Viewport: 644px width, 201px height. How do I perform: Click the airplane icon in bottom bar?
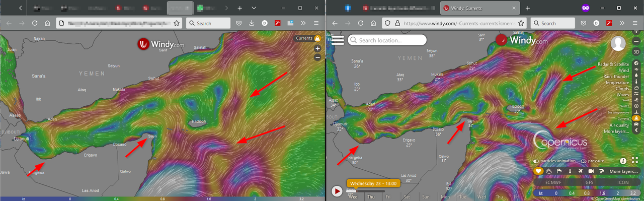[580, 171]
